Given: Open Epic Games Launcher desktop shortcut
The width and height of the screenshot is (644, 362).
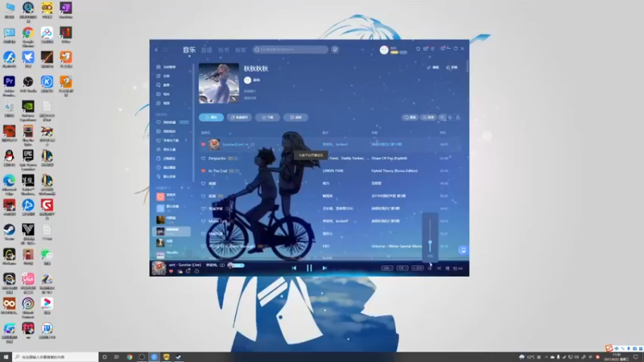Looking at the screenshot, I should coord(28,158).
